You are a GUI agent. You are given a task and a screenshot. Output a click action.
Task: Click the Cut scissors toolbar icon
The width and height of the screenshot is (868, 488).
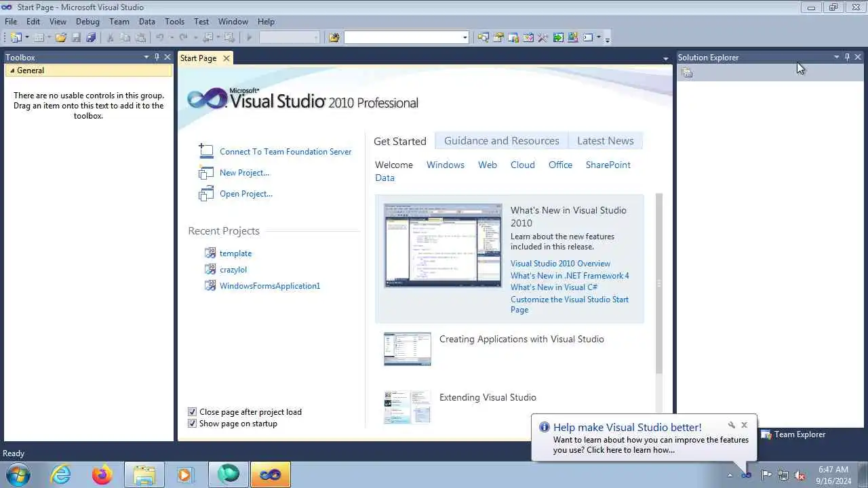[x=110, y=37]
